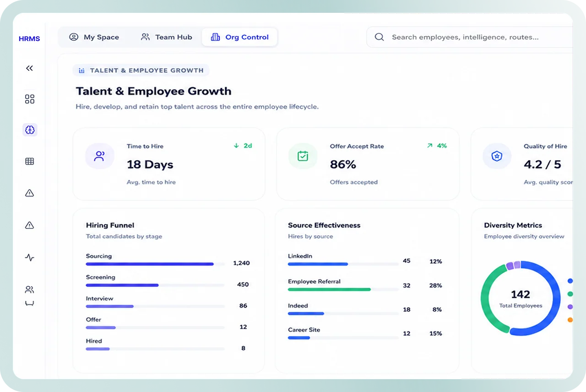Click the search magnifier icon
This screenshot has width=586, height=392.
[x=379, y=37]
